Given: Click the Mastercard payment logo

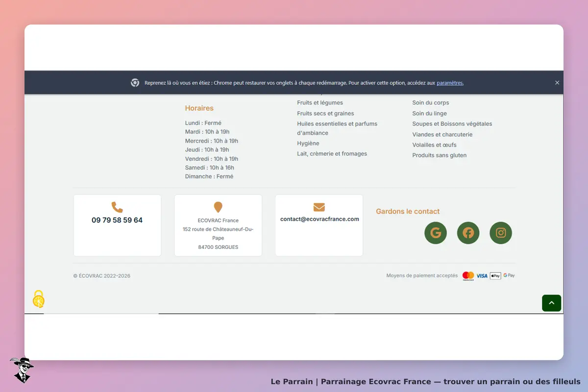Looking at the screenshot, I should [x=468, y=276].
